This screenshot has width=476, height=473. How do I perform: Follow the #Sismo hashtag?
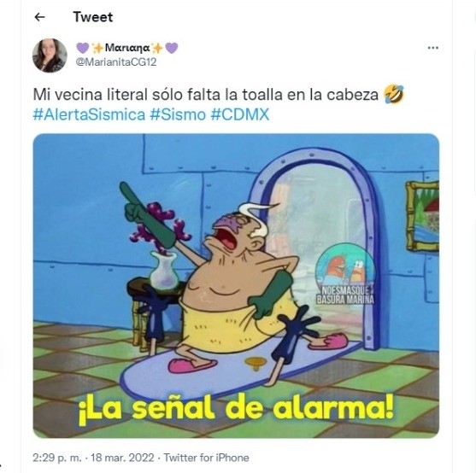click(x=178, y=114)
